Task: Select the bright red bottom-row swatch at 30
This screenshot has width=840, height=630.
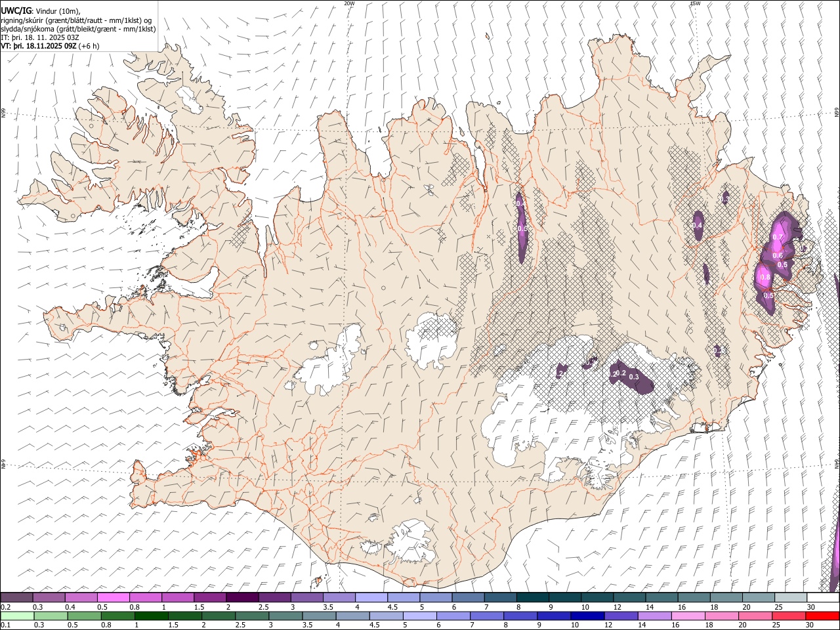Action: coord(822,616)
